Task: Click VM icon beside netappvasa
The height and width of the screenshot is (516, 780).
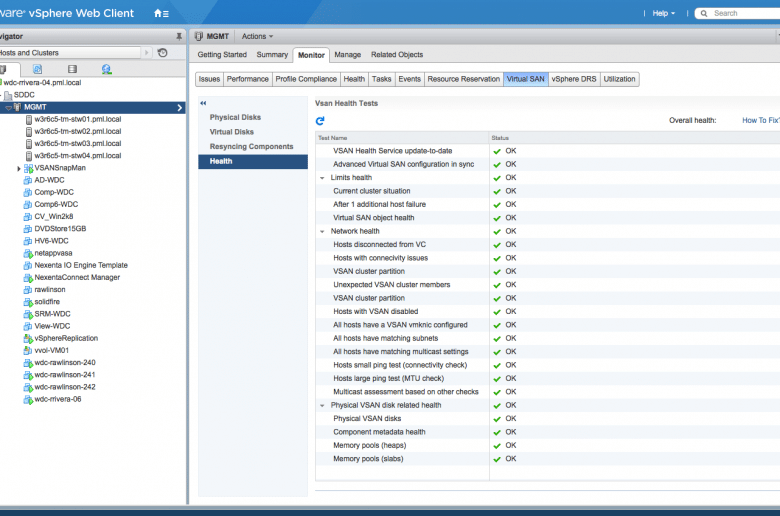Action: [x=28, y=253]
